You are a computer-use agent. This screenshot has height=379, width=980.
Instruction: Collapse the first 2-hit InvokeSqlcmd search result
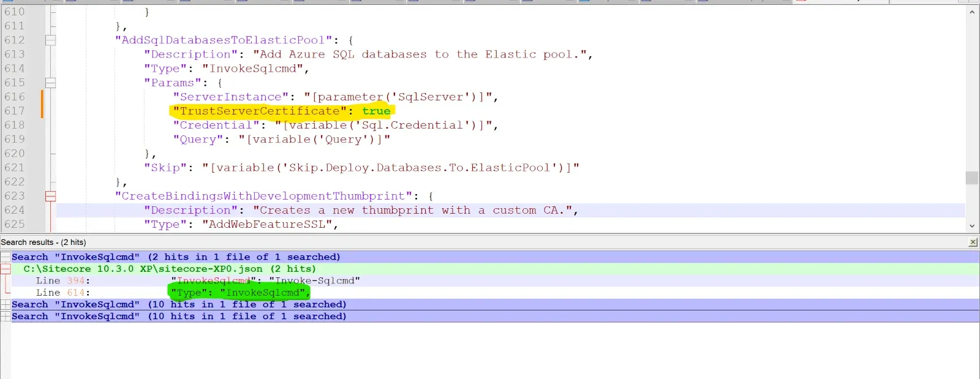6,257
